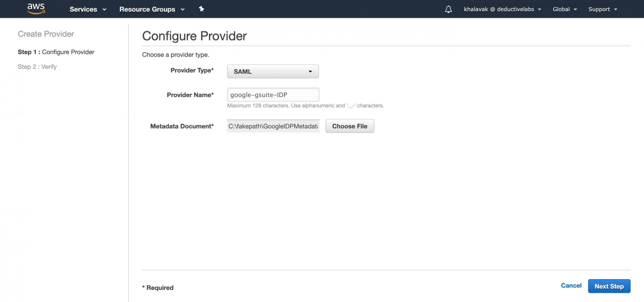Click the Services dropdown caret
This screenshot has width=644, height=302.
click(x=104, y=10)
